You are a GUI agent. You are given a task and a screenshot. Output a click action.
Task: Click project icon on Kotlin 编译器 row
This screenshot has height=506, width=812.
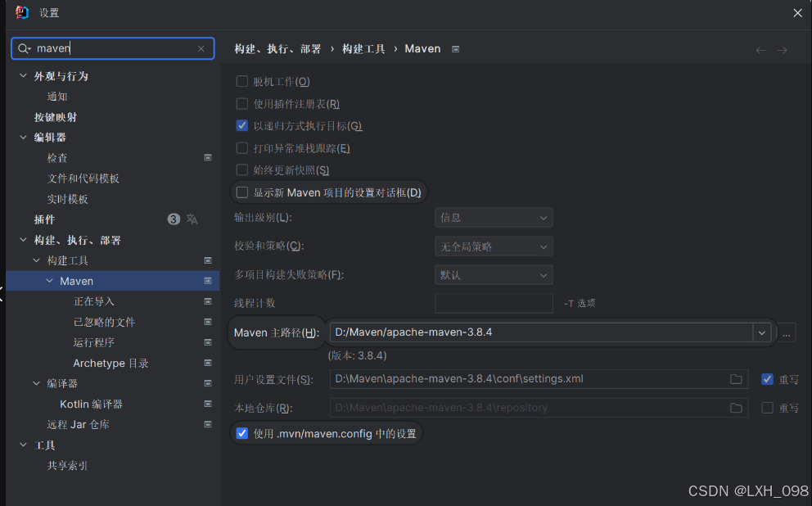click(x=208, y=404)
